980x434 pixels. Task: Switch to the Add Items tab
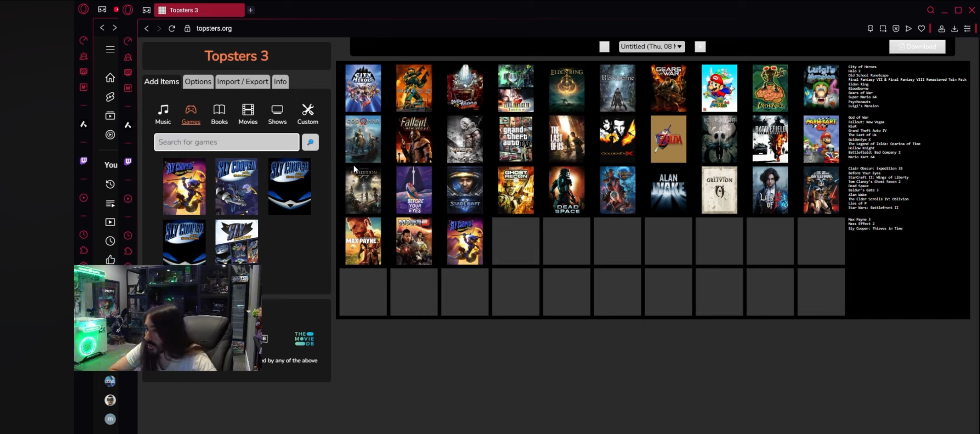click(162, 82)
